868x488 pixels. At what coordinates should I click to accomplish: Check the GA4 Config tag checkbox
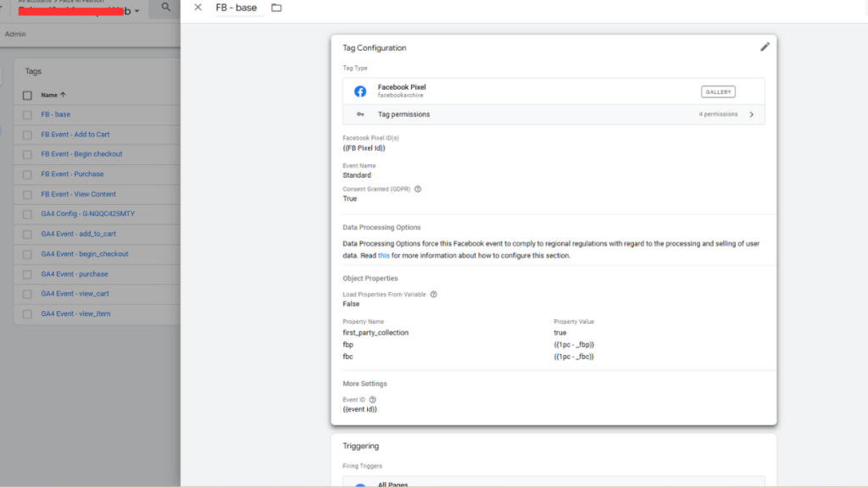coord(27,214)
